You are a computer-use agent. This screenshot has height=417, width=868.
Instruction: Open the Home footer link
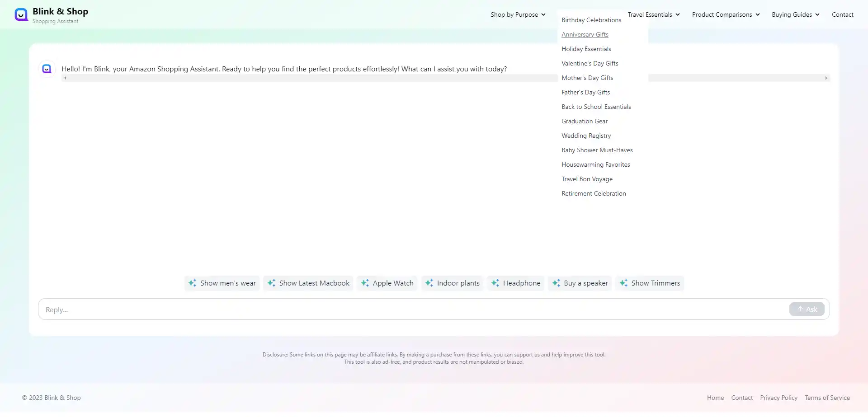tap(715, 398)
